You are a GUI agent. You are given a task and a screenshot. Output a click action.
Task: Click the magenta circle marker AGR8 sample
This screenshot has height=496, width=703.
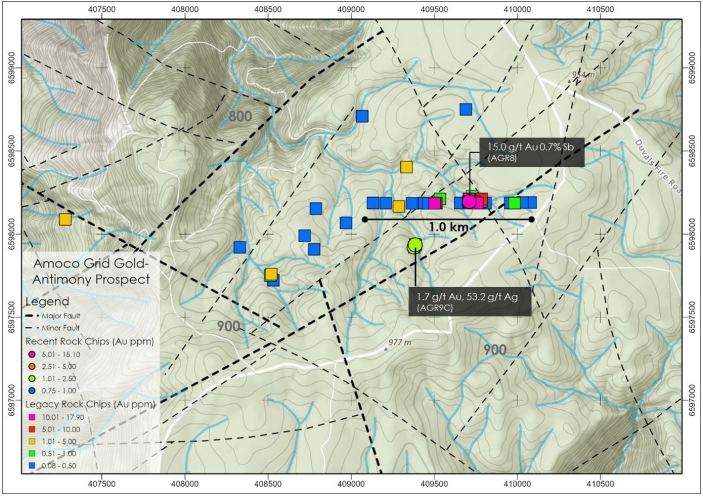pos(469,201)
